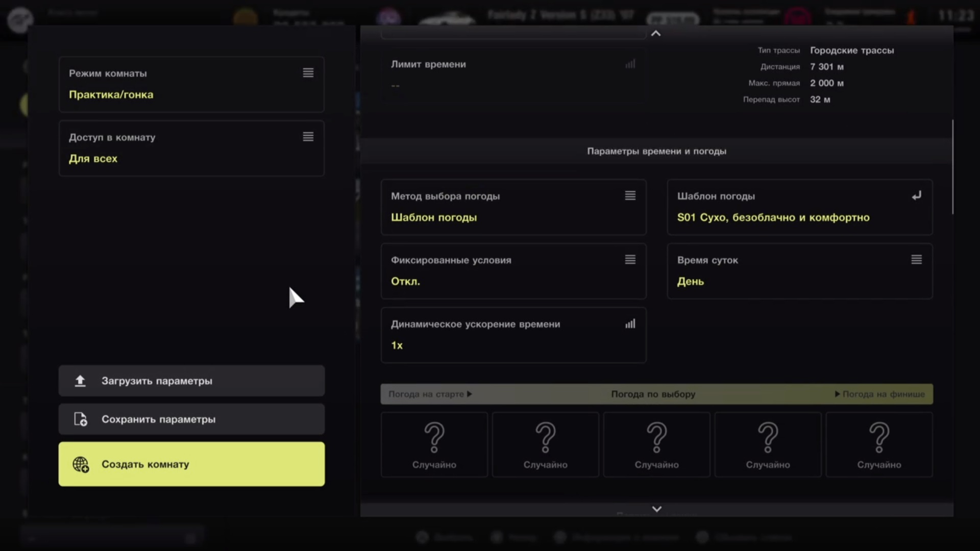Click the enter-arrow icon on Шаблон погоды
Image resolution: width=980 pixels, height=551 pixels.
point(916,196)
